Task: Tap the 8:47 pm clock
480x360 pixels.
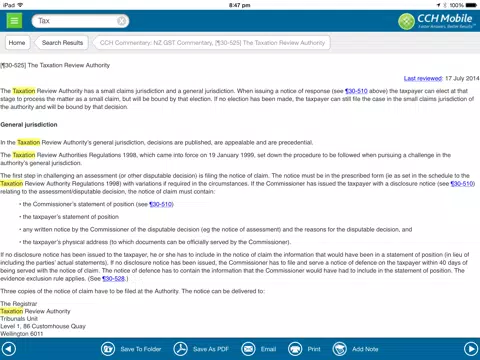Action: coord(240,5)
